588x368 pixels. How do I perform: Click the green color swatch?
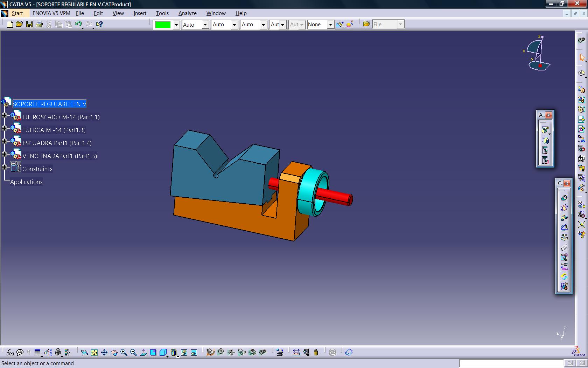click(x=163, y=25)
